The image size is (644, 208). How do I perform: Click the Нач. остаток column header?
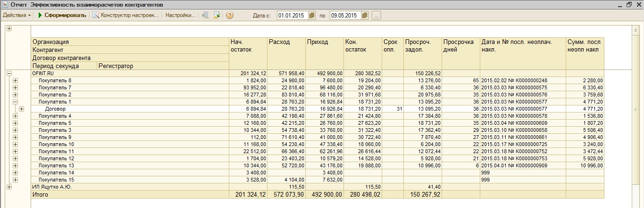tap(248, 53)
